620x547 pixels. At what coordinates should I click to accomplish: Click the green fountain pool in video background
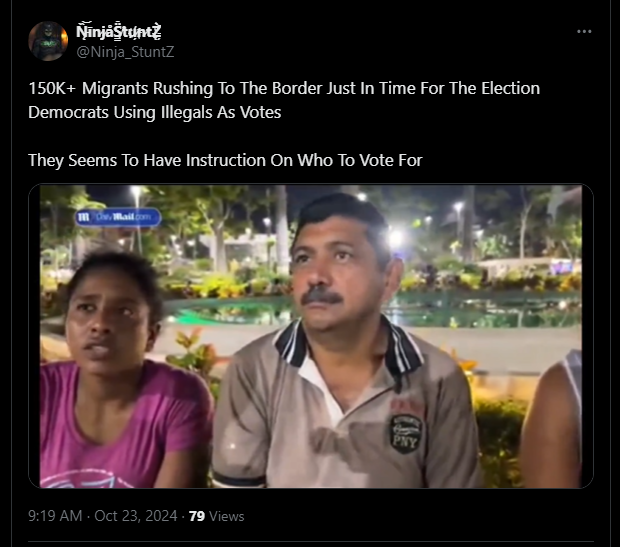(x=376, y=310)
